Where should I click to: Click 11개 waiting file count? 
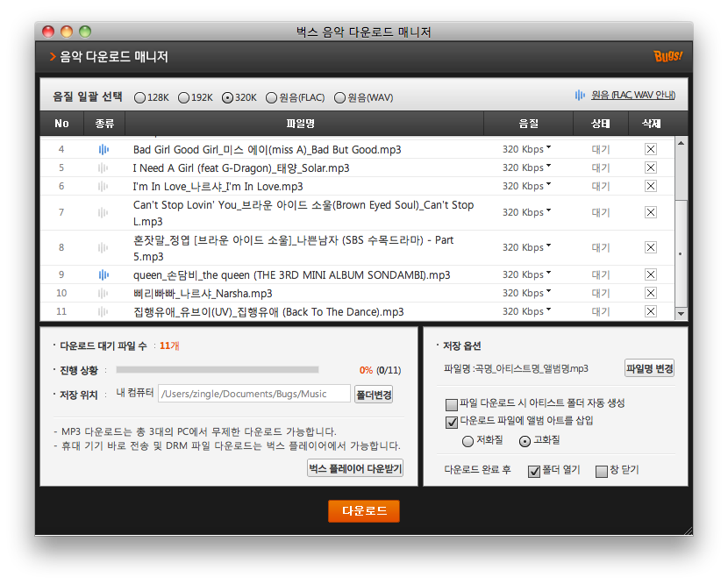[x=169, y=345]
